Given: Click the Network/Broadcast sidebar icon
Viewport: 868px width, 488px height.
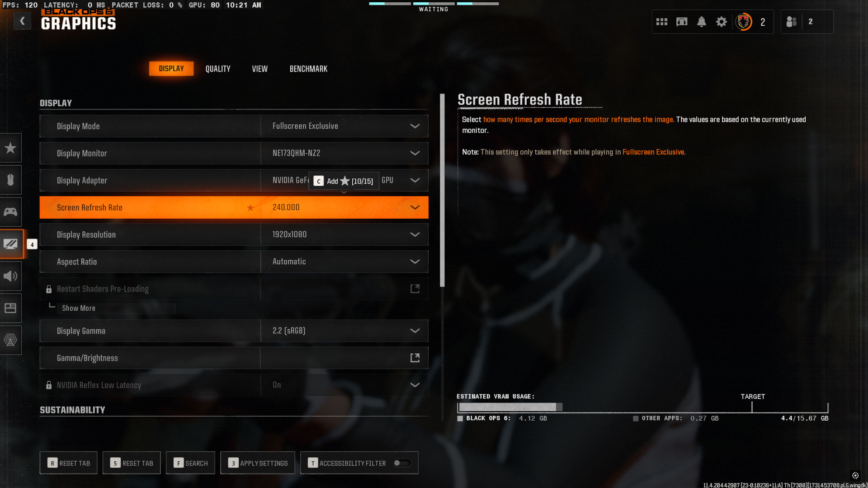Looking at the screenshot, I should click(11, 340).
